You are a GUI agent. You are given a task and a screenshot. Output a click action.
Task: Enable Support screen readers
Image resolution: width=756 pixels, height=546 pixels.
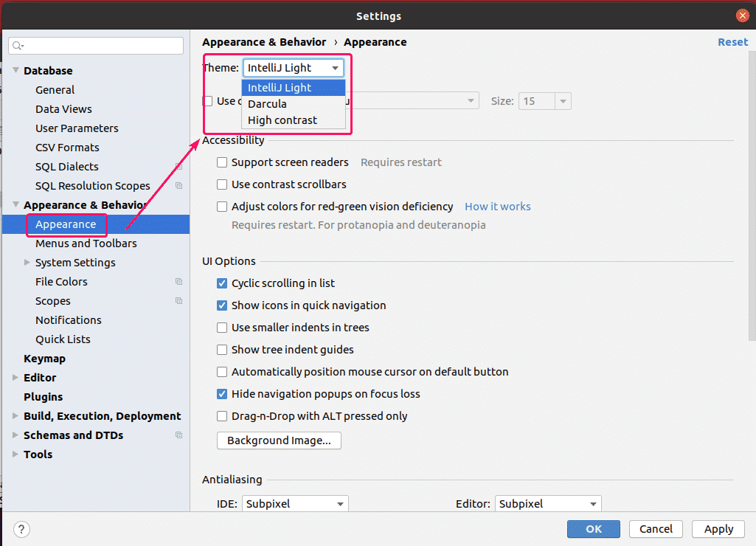[x=222, y=162]
